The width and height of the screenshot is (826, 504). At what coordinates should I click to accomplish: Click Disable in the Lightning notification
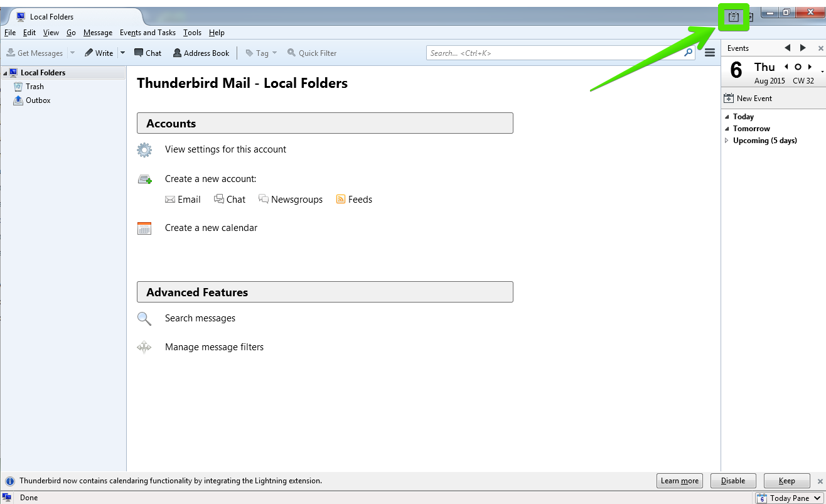click(x=733, y=481)
